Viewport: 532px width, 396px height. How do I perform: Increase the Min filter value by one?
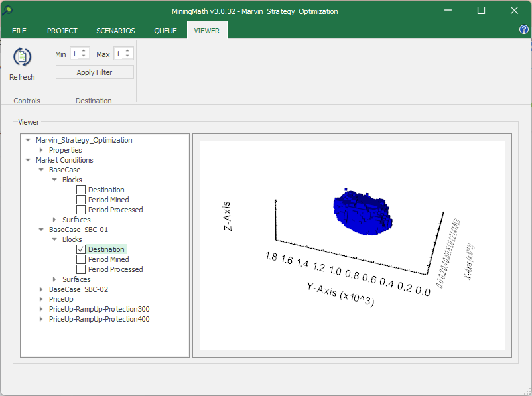click(x=84, y=51)
